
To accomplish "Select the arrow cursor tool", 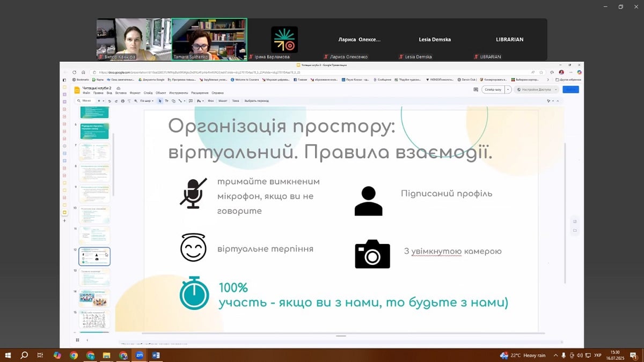I will (x=160, y=101).
